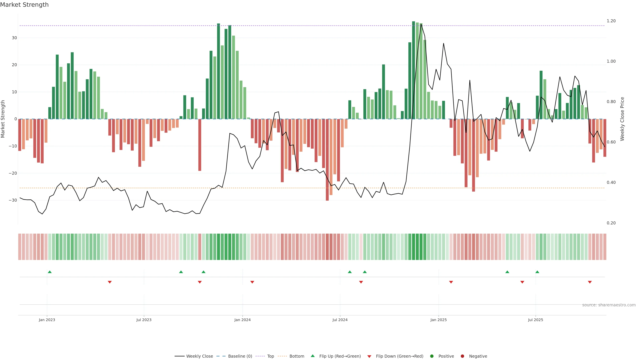Image resolution: width=644 pixels, height=362 pixels.
Task: Click Flip Up green triangle legend icon
Action: [x=312, y=356]
